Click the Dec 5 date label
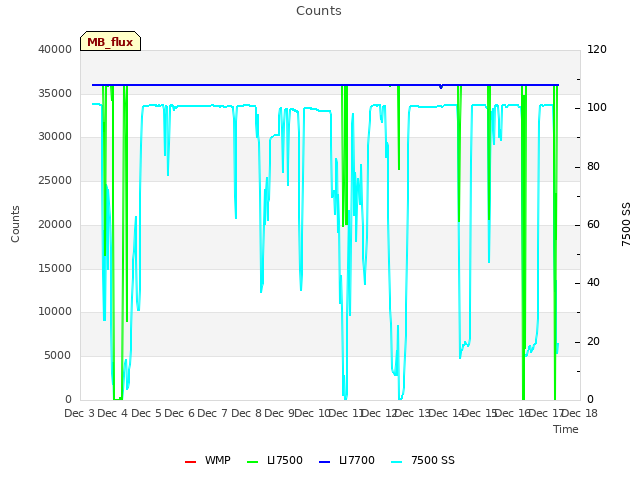Viewport: 640px width, 480px height. (x=147, y=413)
